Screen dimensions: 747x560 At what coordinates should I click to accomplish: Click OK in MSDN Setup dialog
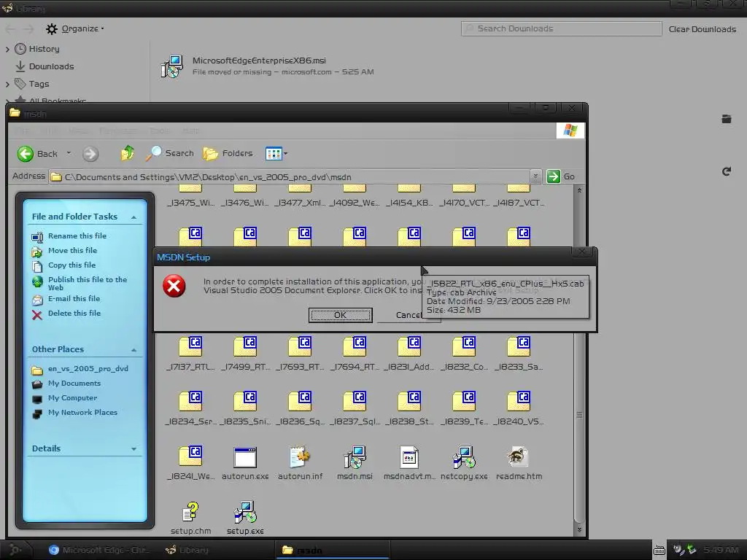(340, 315)
